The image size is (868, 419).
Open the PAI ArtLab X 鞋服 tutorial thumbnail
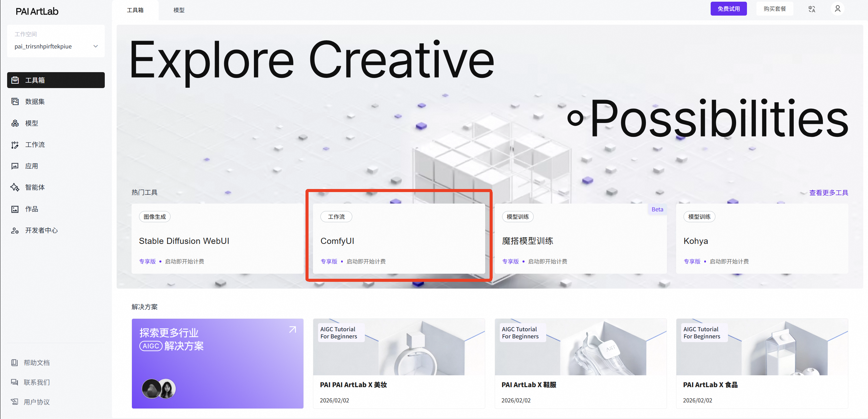point(580,347)
